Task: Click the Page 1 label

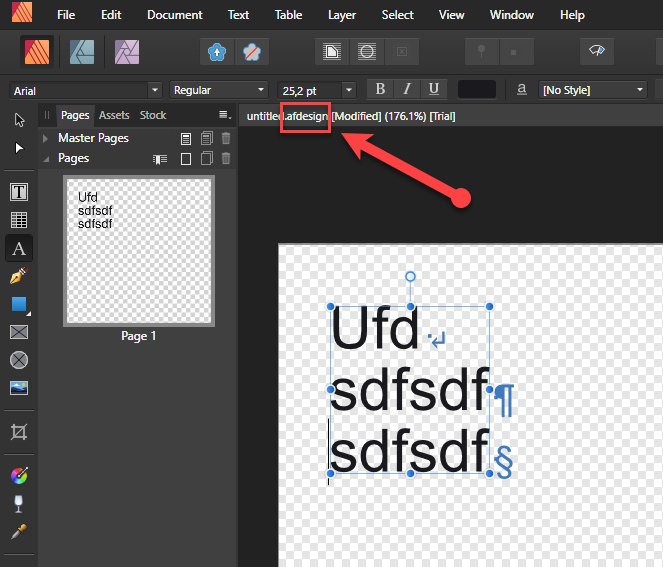Action: click(139, 336)
